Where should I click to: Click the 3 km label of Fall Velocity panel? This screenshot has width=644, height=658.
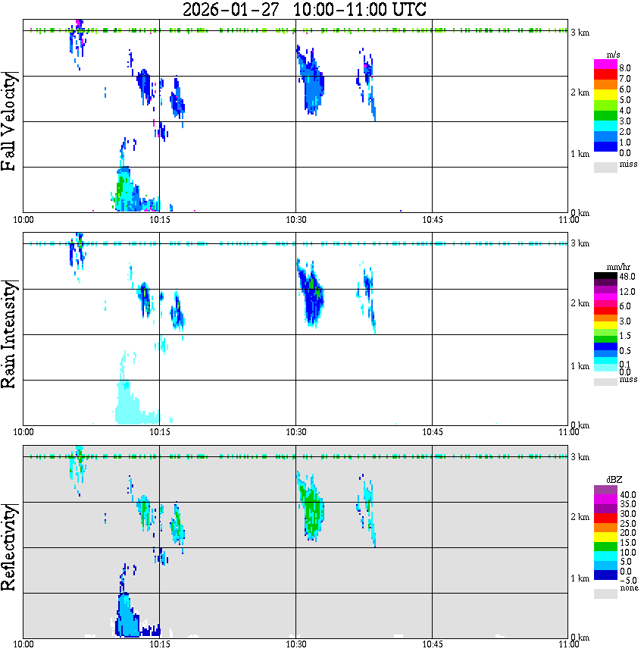pyautogui.click(x=580, y=33)
